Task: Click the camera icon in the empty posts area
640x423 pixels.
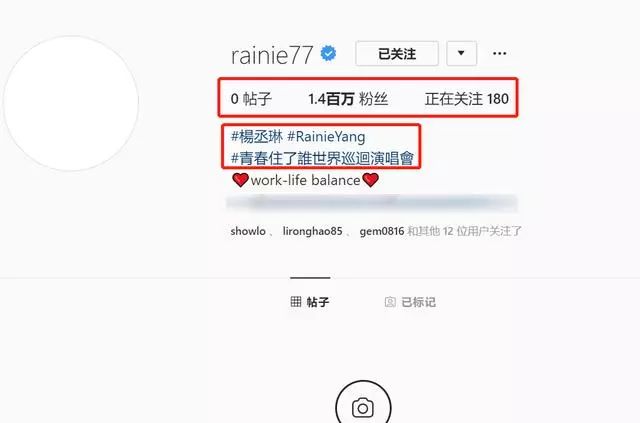Action: tap(363, 407)
